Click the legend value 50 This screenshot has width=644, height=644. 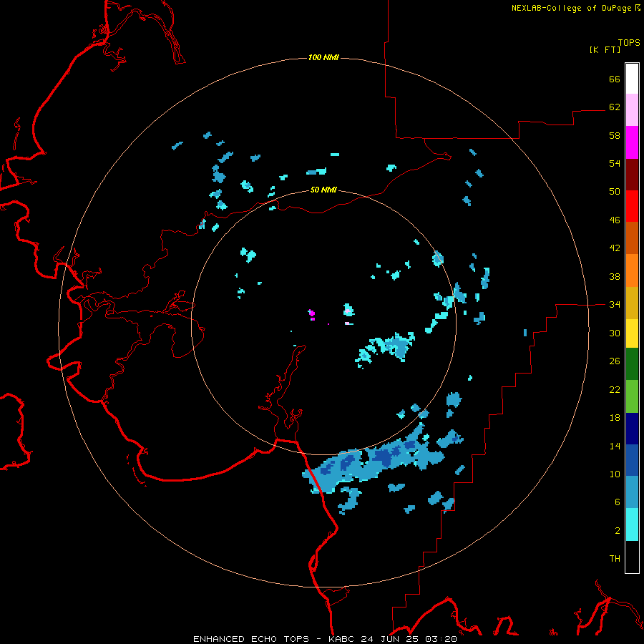tap(615, 191)
